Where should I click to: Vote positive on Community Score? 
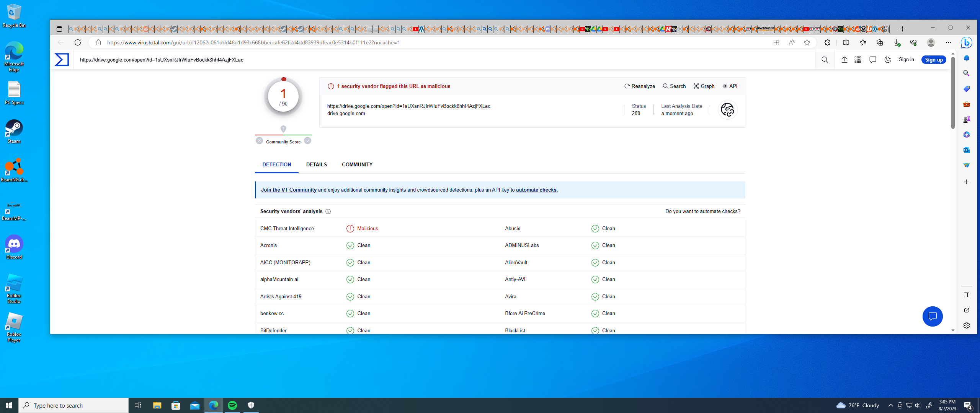point(307,141)
